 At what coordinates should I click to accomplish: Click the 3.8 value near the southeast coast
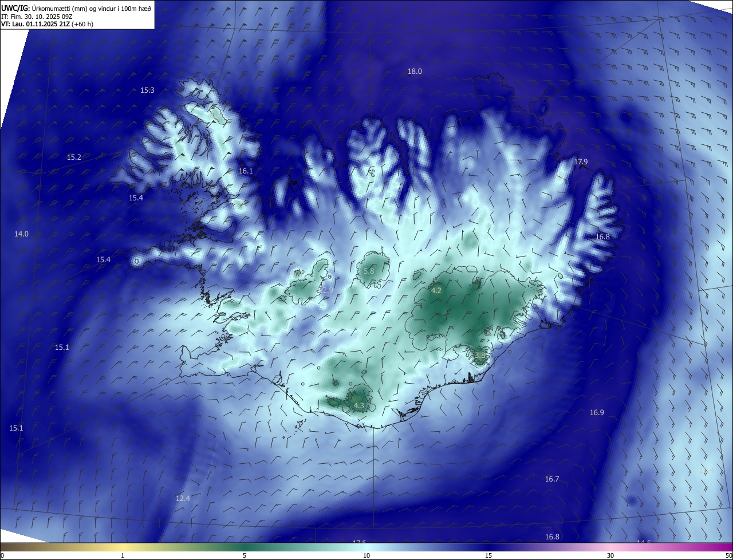pyautogui.click(x=480, y=356)
